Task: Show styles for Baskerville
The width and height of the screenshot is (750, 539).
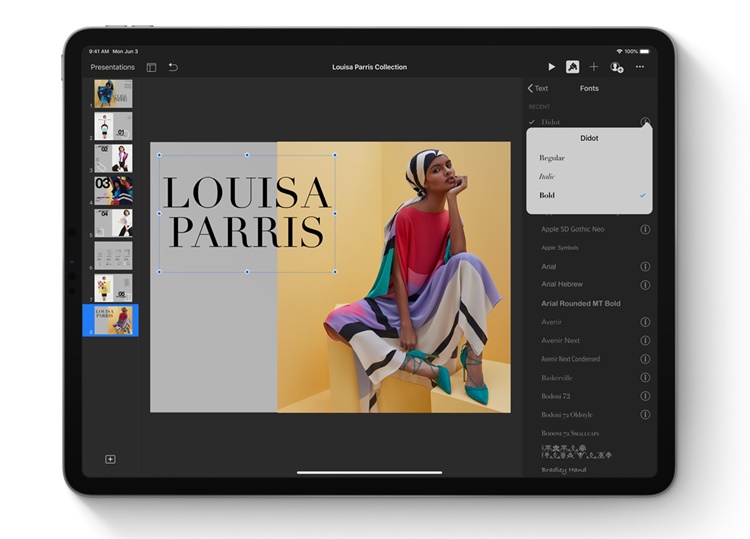Action: click(x=645, y=377)
